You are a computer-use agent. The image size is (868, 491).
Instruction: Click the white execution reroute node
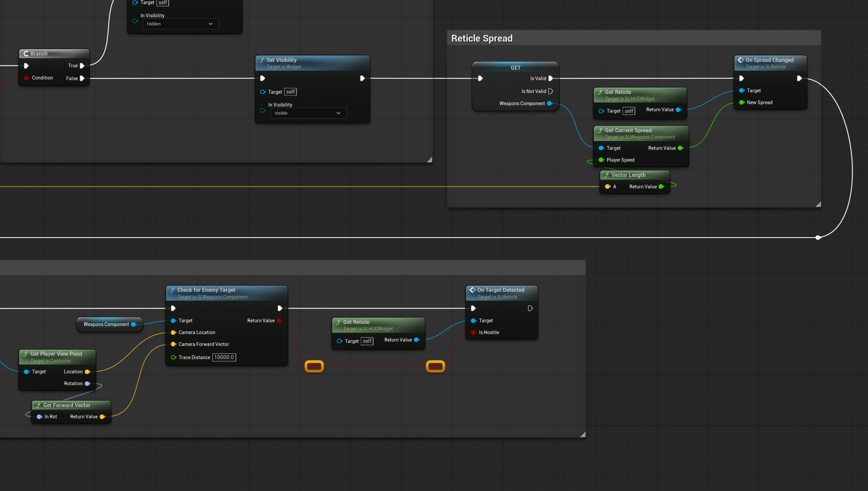coord(818,238)
